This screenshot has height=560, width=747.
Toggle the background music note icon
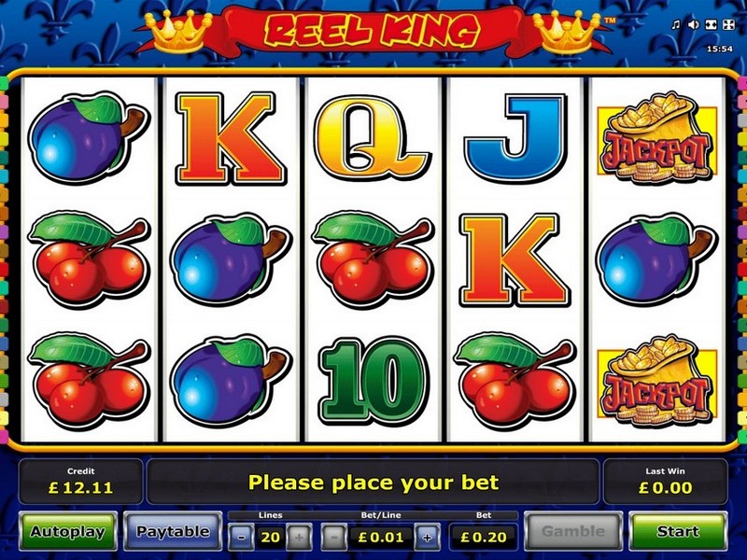point(675,25)
